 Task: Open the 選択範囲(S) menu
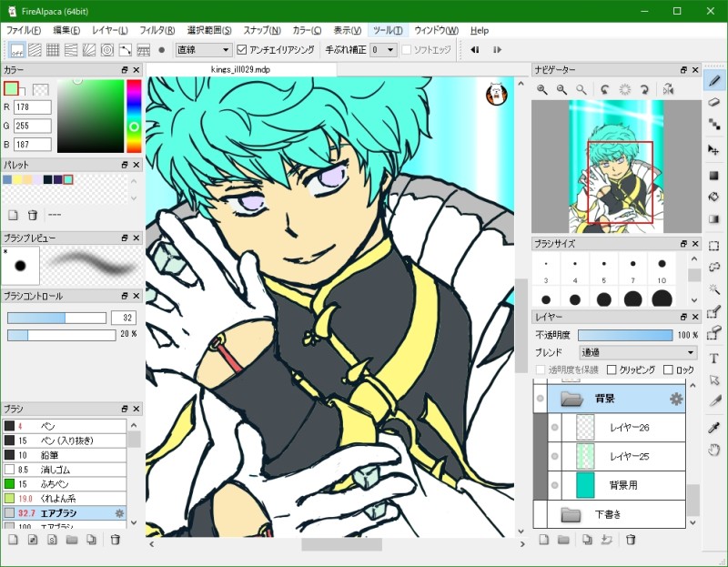[209, 30]
